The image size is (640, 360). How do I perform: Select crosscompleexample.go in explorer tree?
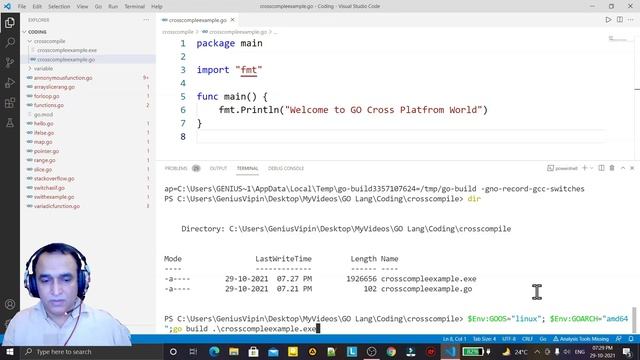pyautogui.click(x=66, y=60)
